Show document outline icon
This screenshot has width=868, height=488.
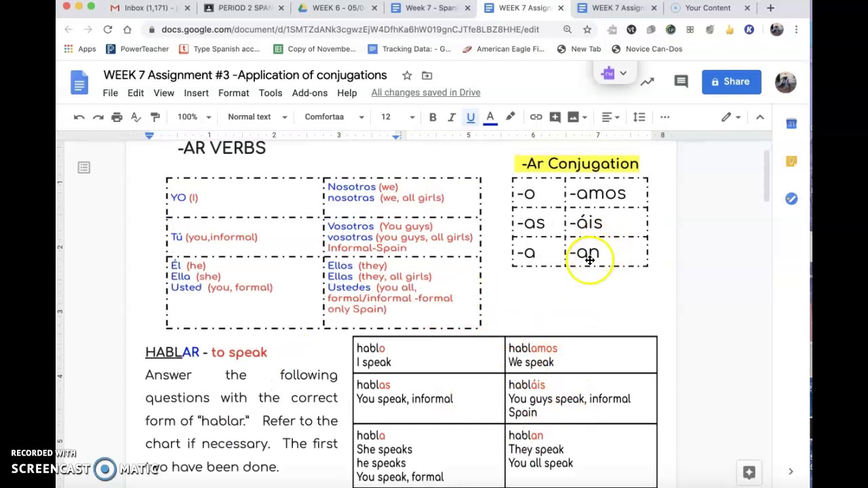(84, 167)
